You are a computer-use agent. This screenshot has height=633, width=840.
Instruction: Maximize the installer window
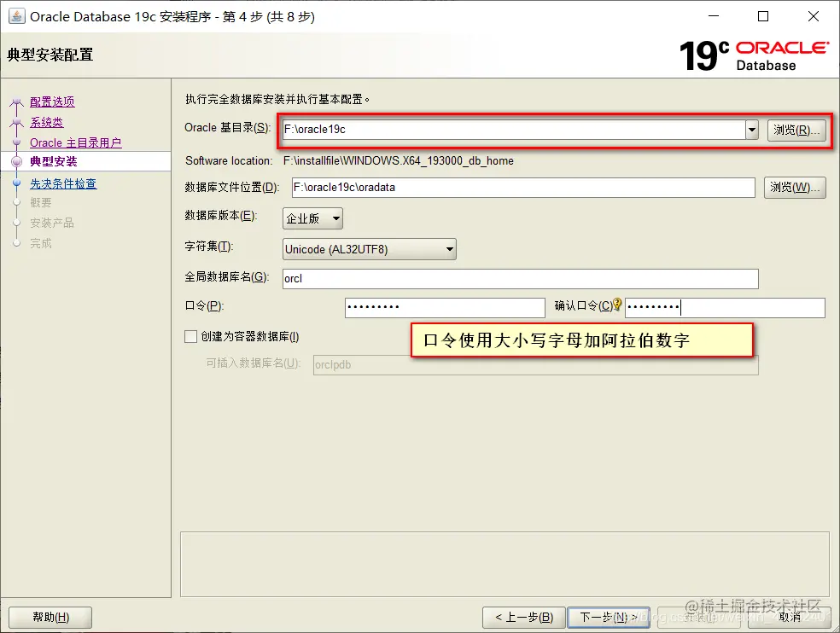pos(763,16)
